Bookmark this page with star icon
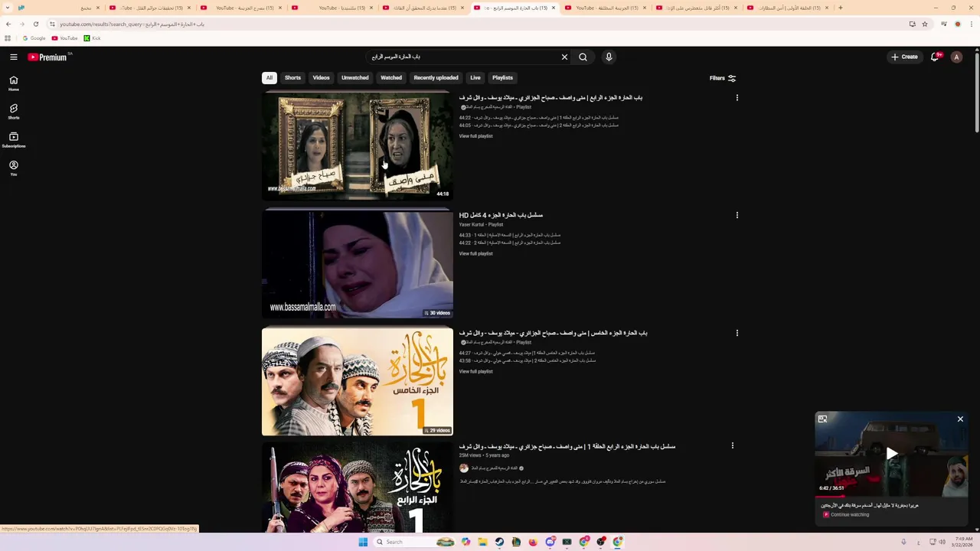Image resolution: width=980 pixels, height=551 pixels. point(925,24)
